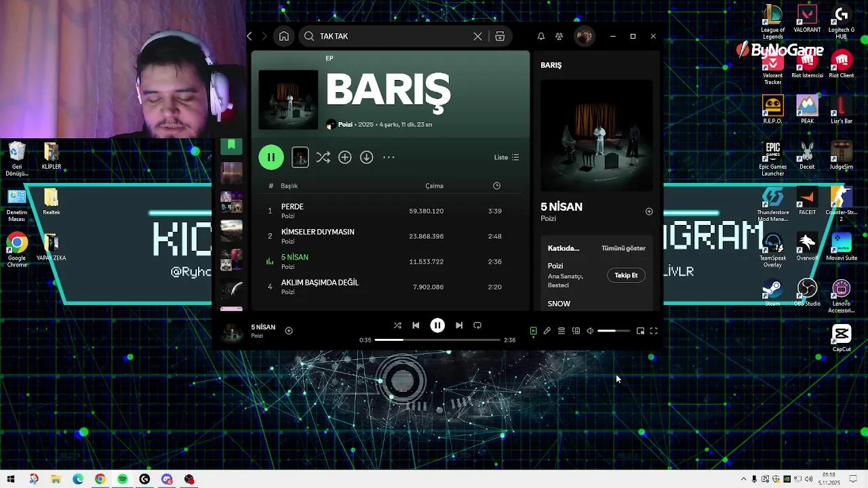The image size is (868, 488).
Task: Click the Çalma column header
Action: pos(434,186)
